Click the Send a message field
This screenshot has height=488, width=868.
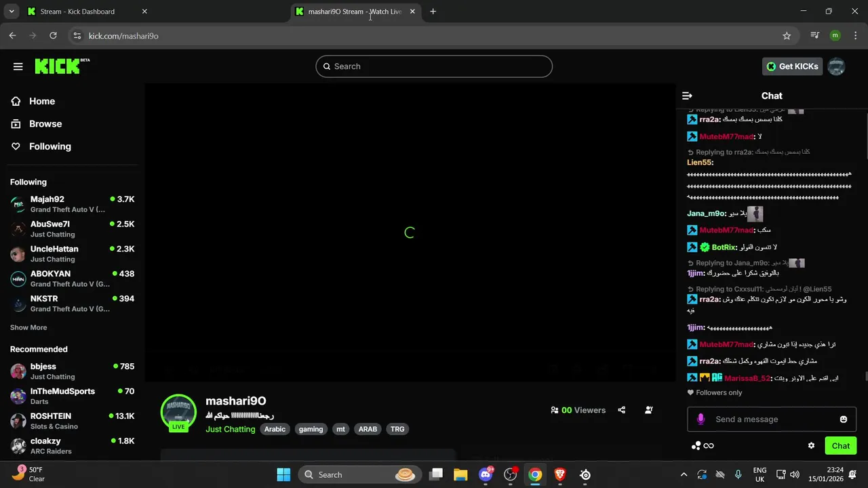coord(772,420)
